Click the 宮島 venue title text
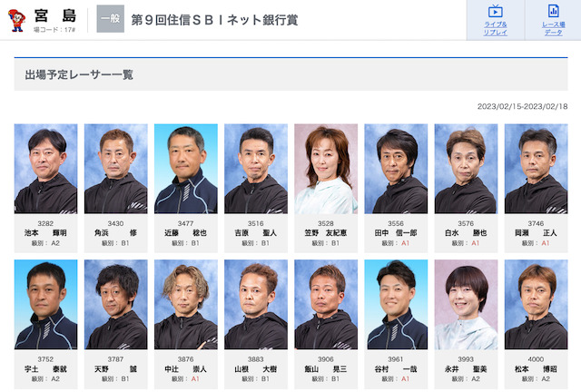This screenshot has width=581, height=392. pos(55,16)
